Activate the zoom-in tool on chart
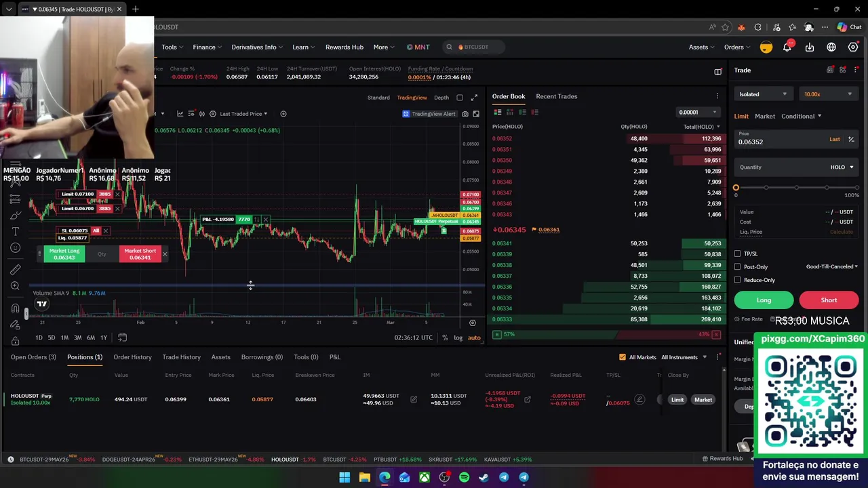868x488 pixels. point(15,286)
